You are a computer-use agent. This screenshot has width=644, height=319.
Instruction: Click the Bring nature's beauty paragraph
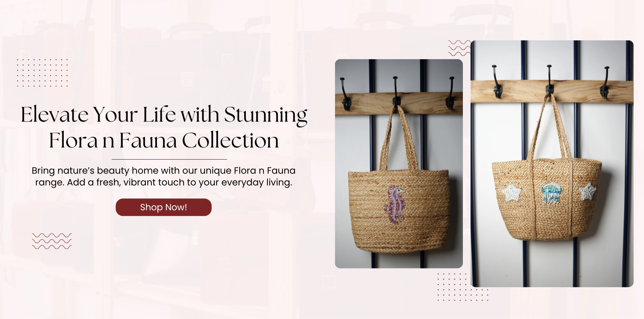pyautogui.click(x=164, y=176)
